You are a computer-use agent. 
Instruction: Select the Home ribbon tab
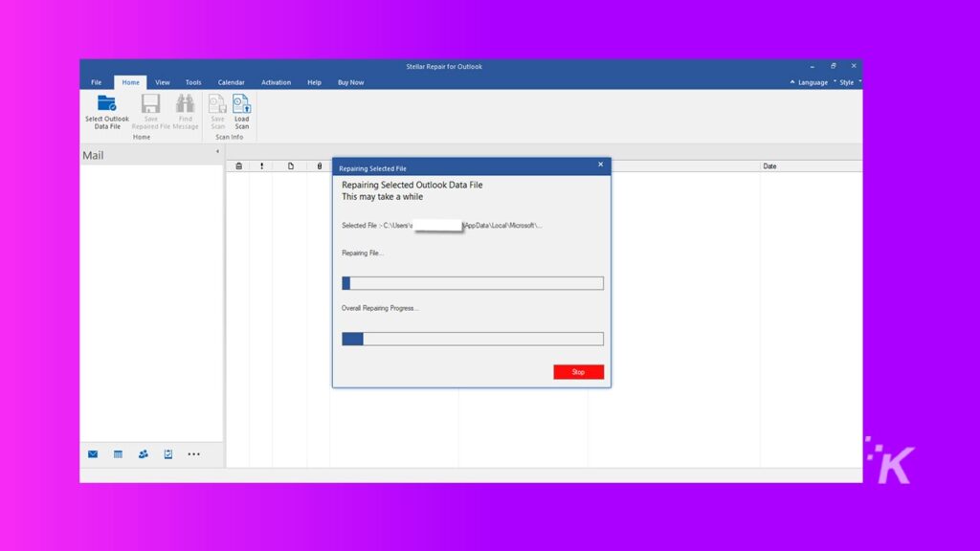tap(130, 82)
